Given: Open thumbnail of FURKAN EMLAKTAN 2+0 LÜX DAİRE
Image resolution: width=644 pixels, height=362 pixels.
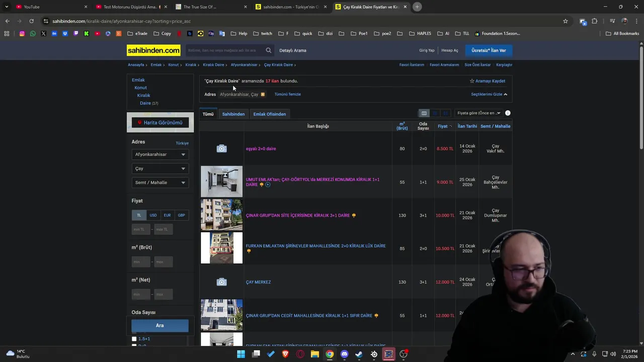Looking at the screenshot, I should point(221,248).
